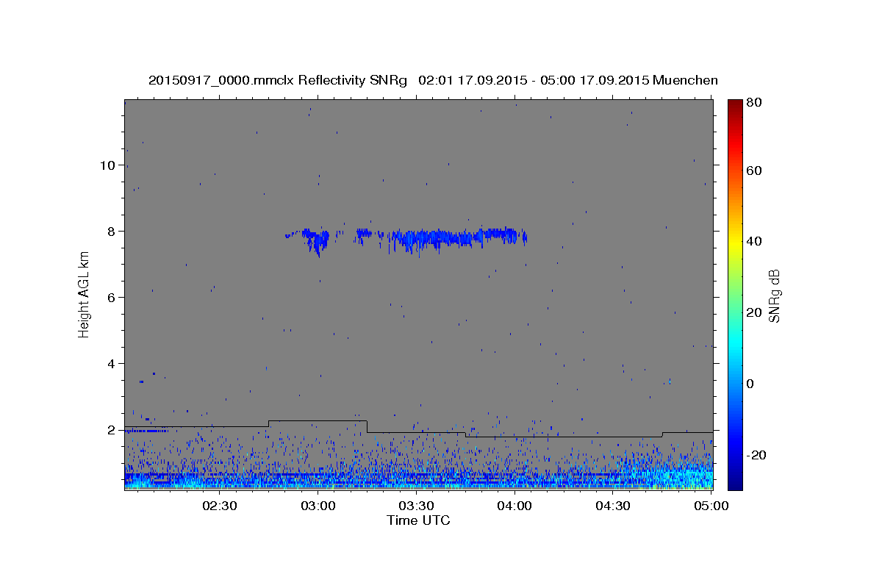Click the colorbar value 40
Screen dimensions: 882x588
756,242
